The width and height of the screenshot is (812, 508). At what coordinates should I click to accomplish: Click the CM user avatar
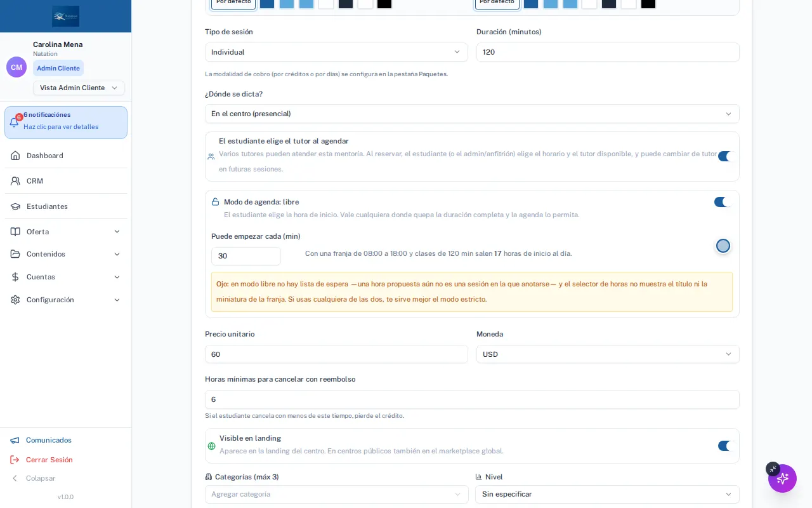pyautogui.click(x=16, y=67)
